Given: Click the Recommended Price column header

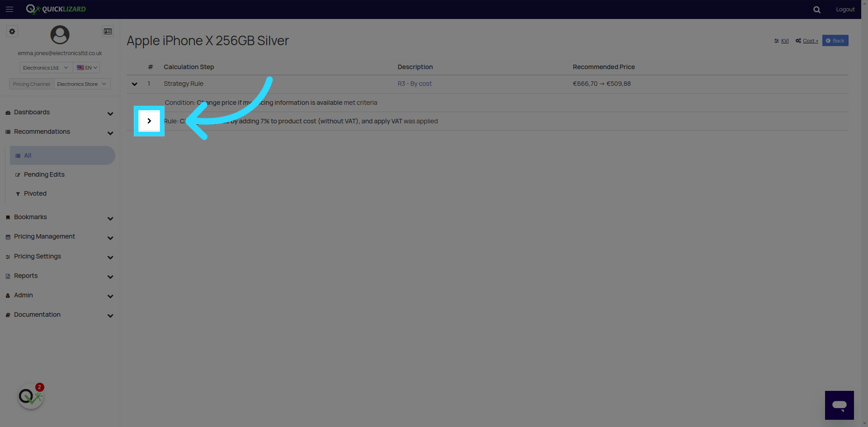Looking at the screenshot, I should click(604, 67).
